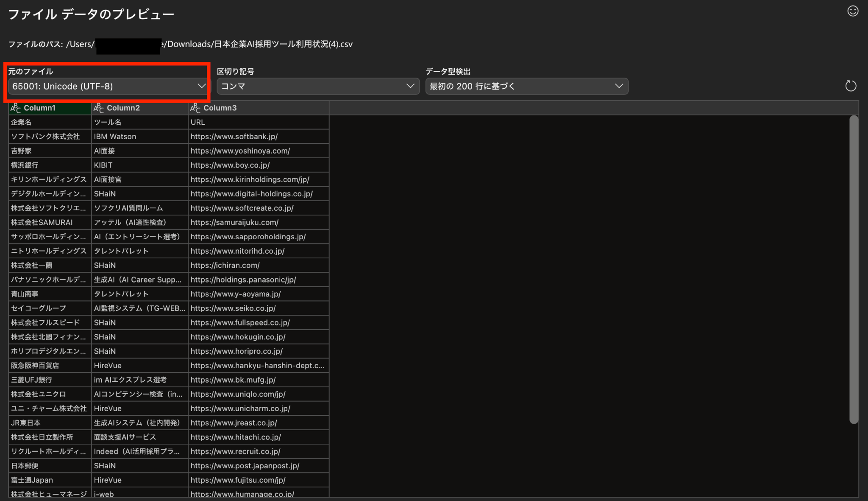
Task: Click the 三菱UFJ銀行 cell
Action: (31, 380)
